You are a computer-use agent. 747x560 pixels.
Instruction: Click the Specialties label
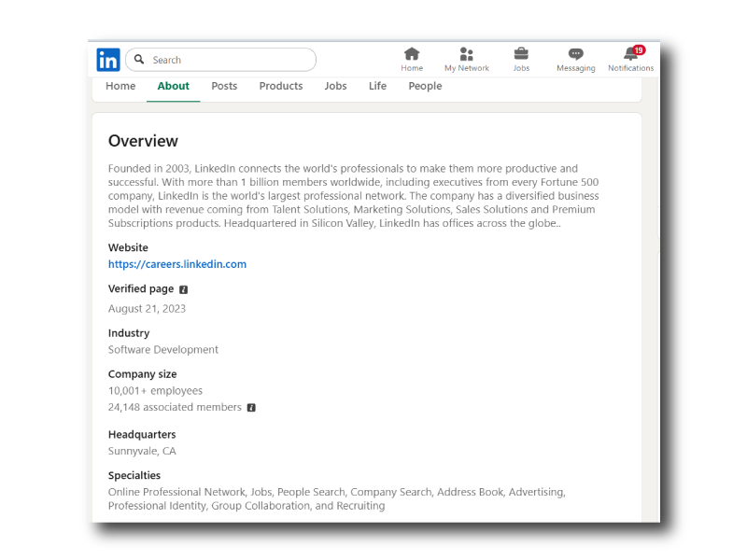click(x=134, y=475)
